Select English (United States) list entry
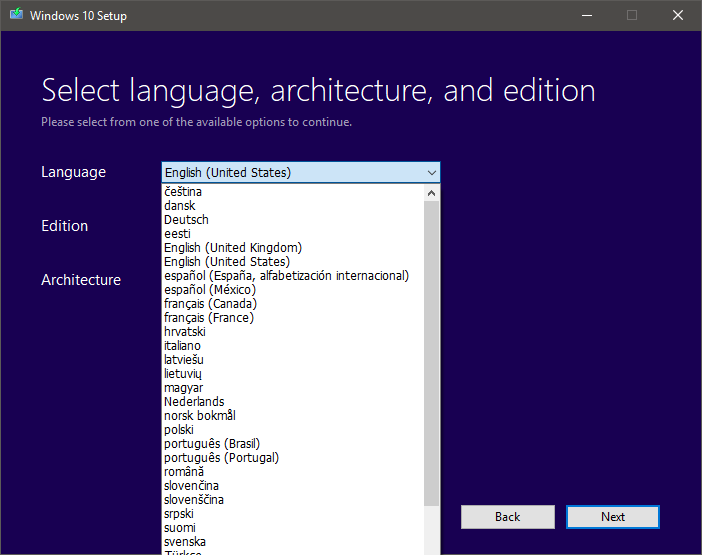 point(293,262)
